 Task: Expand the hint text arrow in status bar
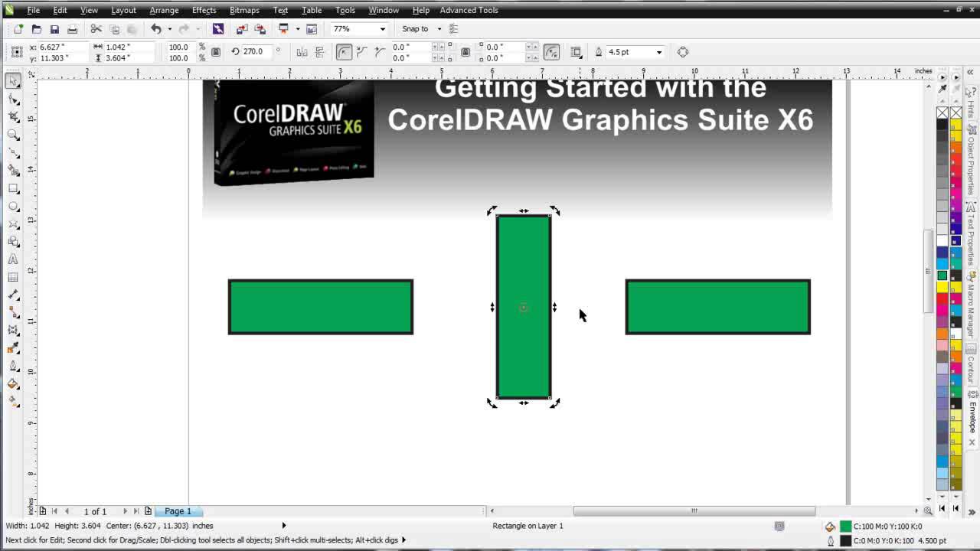pos(403,540)
